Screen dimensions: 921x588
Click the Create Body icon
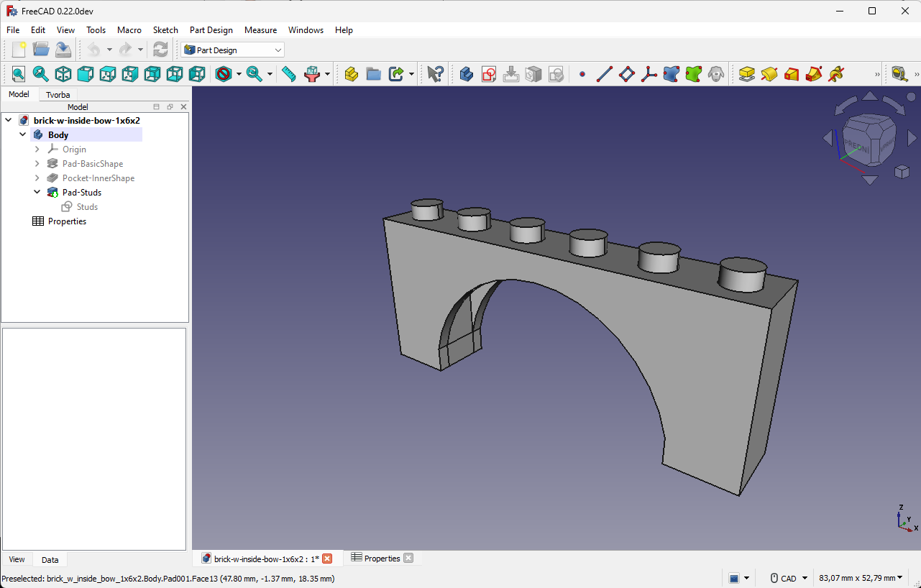pyautogui.click(x=466, y=74)
